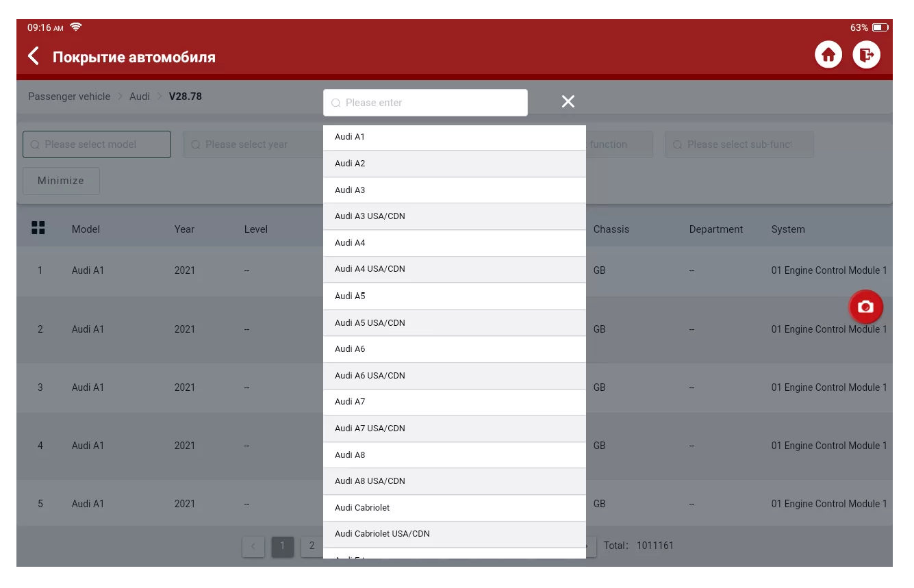Click Audi A1 model cell in row 3

(88, 387)
